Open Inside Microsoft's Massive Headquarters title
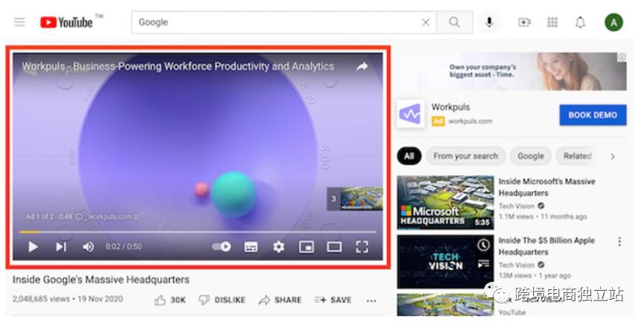This screenshot has height=322, width=644. 546,187
